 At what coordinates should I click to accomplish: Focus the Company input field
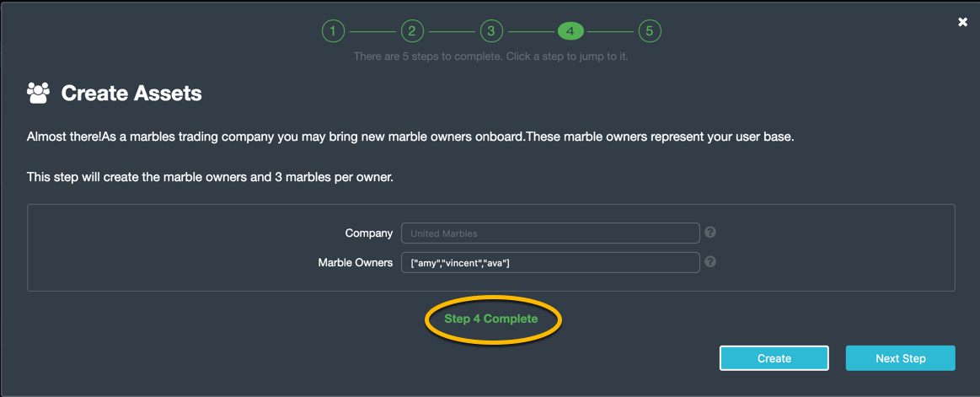click(550, 233)
